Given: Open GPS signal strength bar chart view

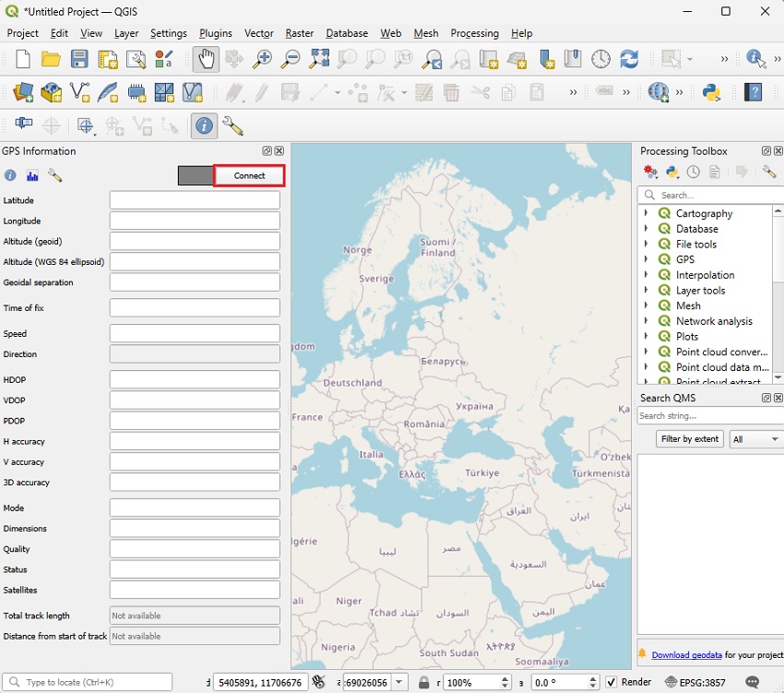Looking at the screenshot, I should tap(32, 175).
